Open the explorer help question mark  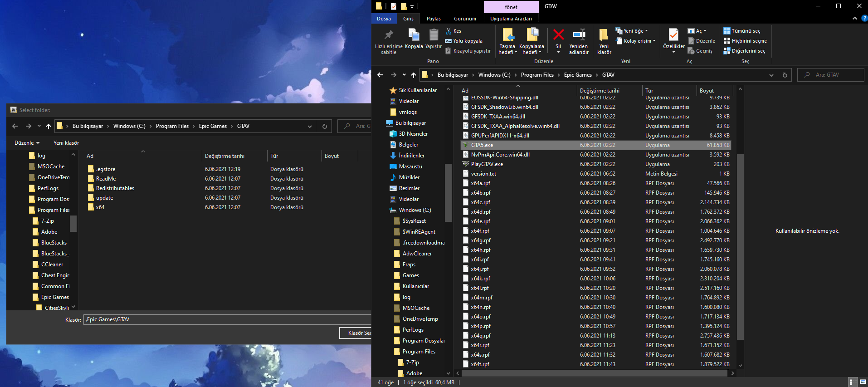(864, 18)
